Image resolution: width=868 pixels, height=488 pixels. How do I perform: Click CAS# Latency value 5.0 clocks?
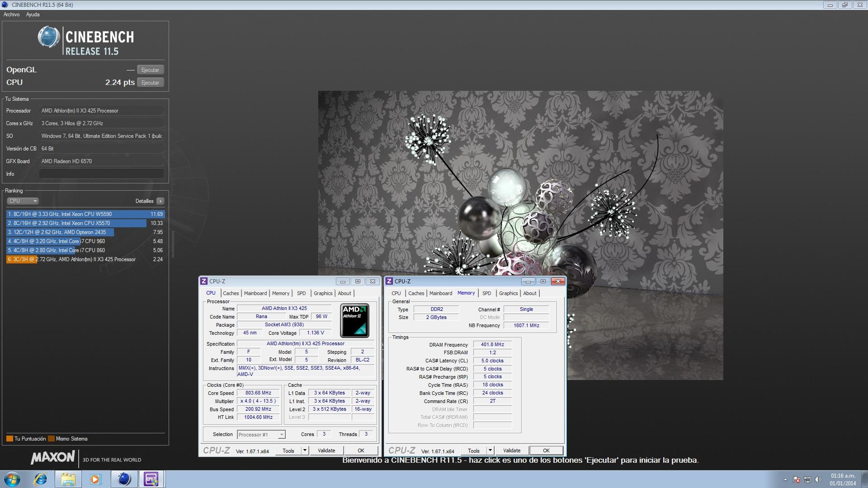pos(492,361)
